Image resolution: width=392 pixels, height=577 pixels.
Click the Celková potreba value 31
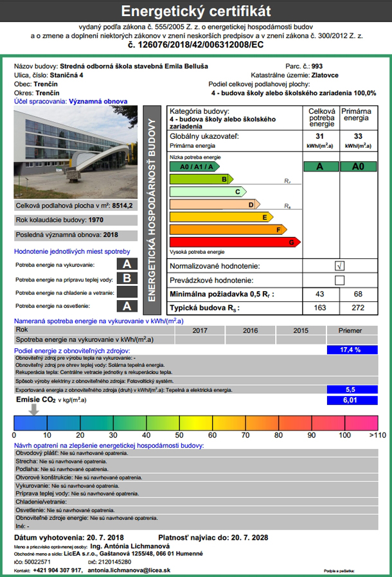pos(320,136)
